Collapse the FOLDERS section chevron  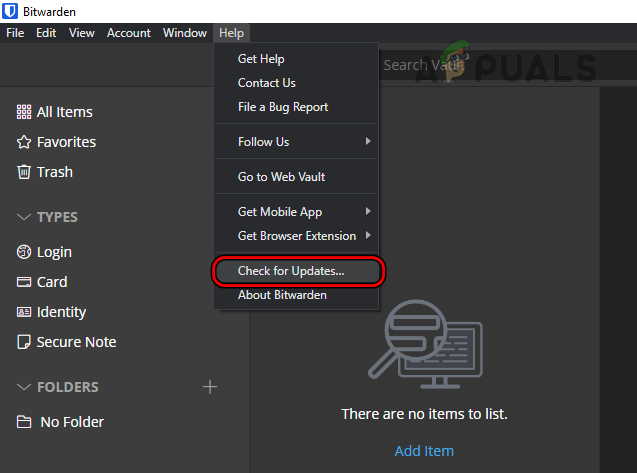pos(24,386)
